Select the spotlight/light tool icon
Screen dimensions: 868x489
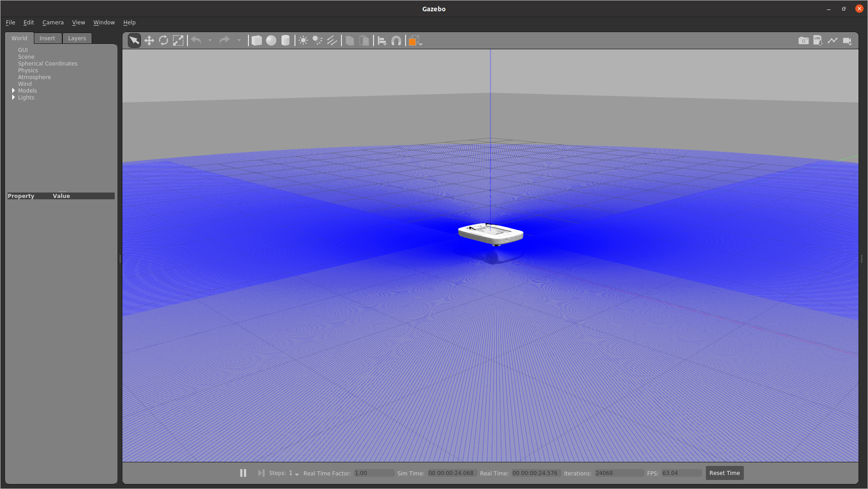[x=318, y=41]
